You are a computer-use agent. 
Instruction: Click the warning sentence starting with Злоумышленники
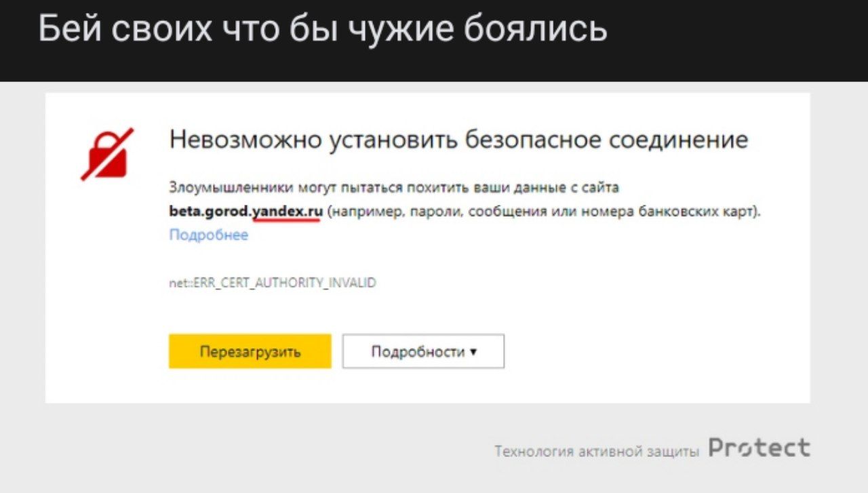tap(465, 199)
